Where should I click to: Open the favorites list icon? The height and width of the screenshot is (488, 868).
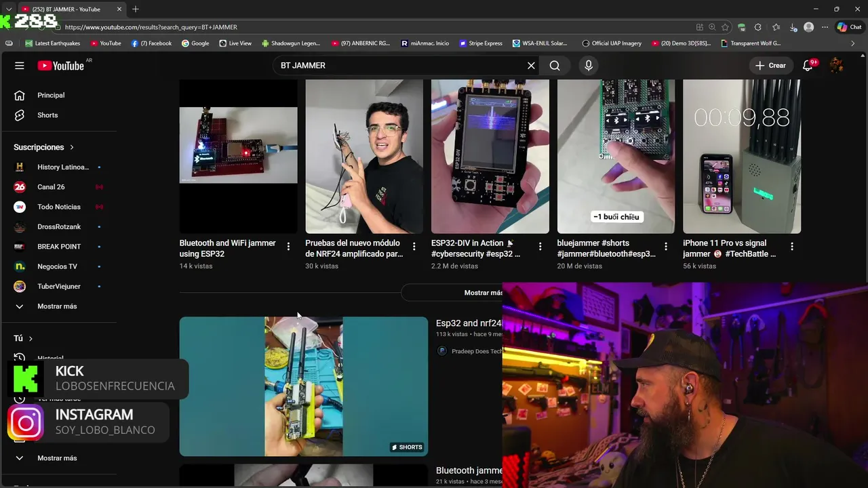coord(776,27)
